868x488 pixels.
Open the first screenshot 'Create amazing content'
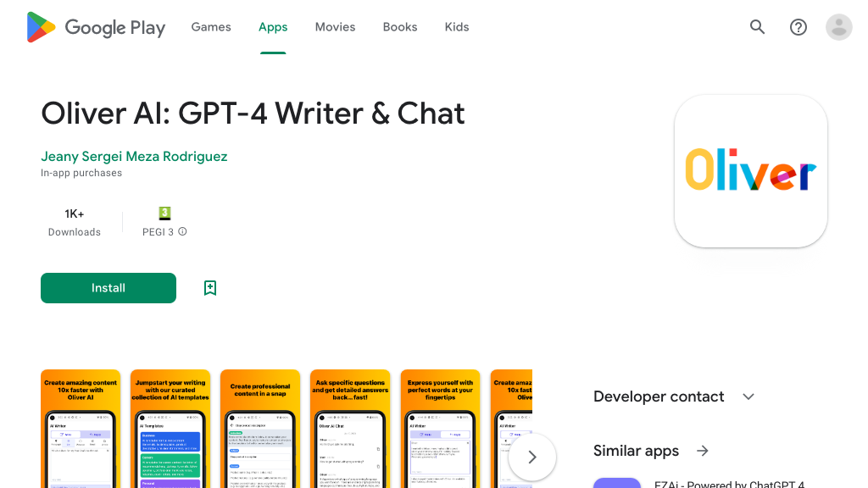81,429
